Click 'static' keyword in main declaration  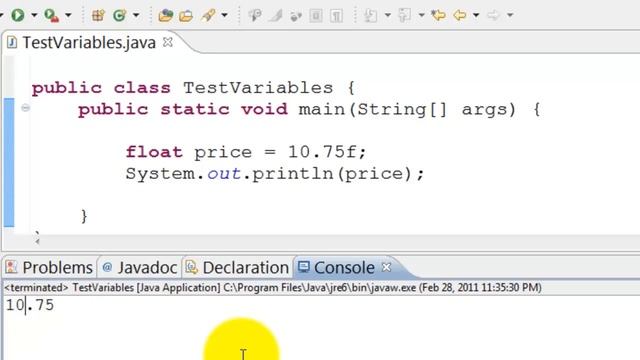point(195,109)
